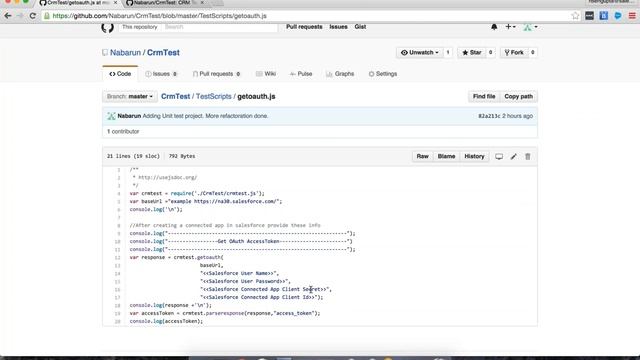Open the notifications bell
The height and width of the screenshot is (360, 640).
494,27
